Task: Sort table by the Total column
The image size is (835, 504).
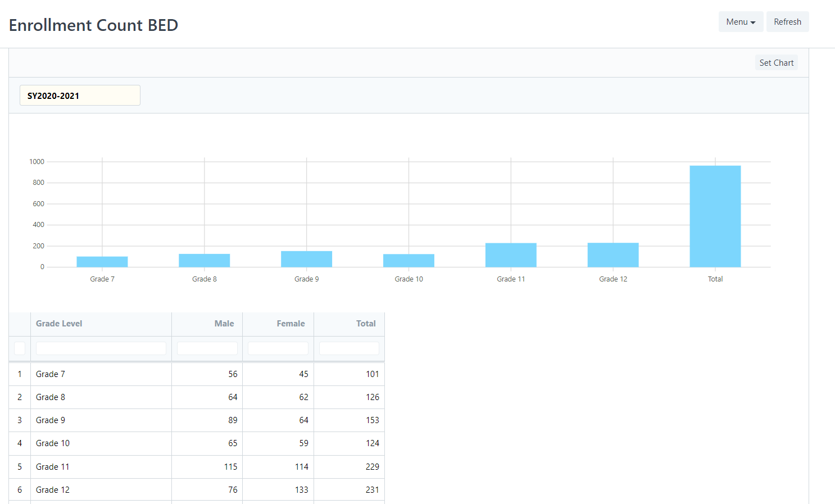Action: coord(366,324)
